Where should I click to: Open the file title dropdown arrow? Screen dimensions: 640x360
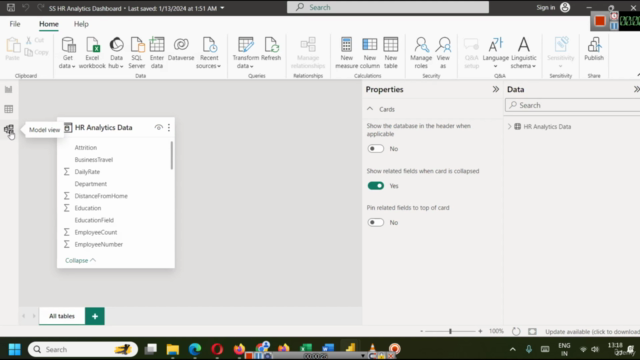pos(222,8)
